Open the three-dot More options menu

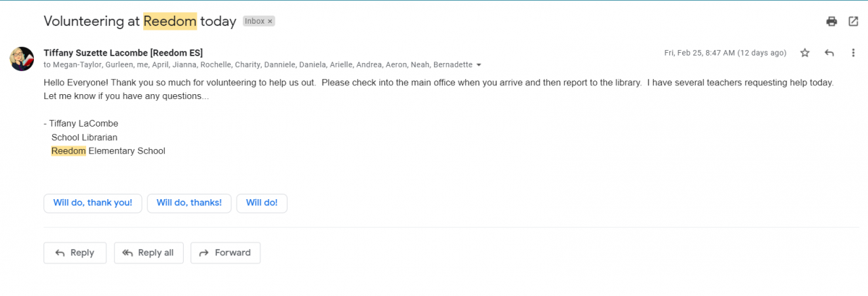point(853,53)
